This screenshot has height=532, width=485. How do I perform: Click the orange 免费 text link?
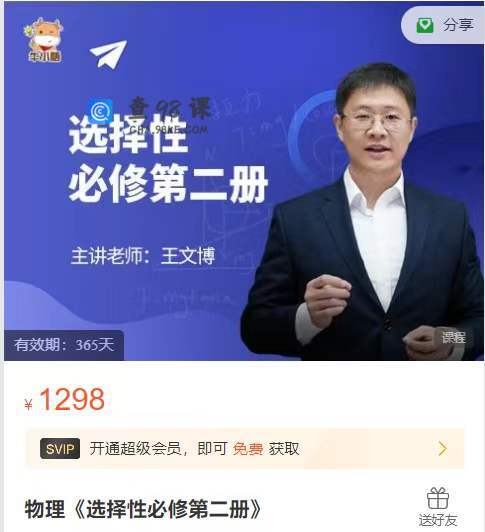pyautogui.click(x=248, y=449)
